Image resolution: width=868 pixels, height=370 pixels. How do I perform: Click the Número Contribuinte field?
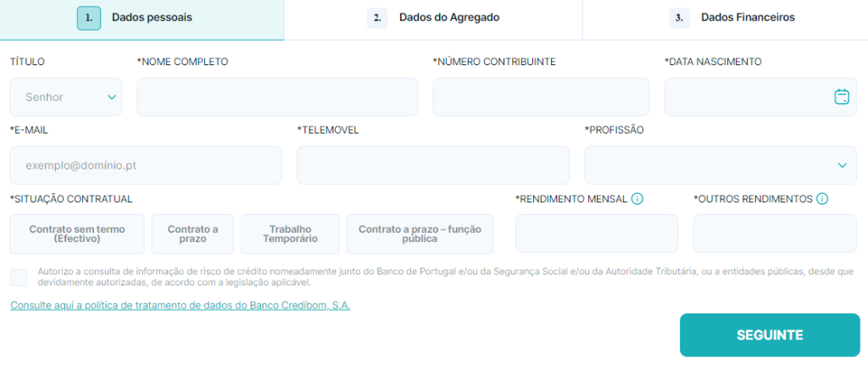541,97
